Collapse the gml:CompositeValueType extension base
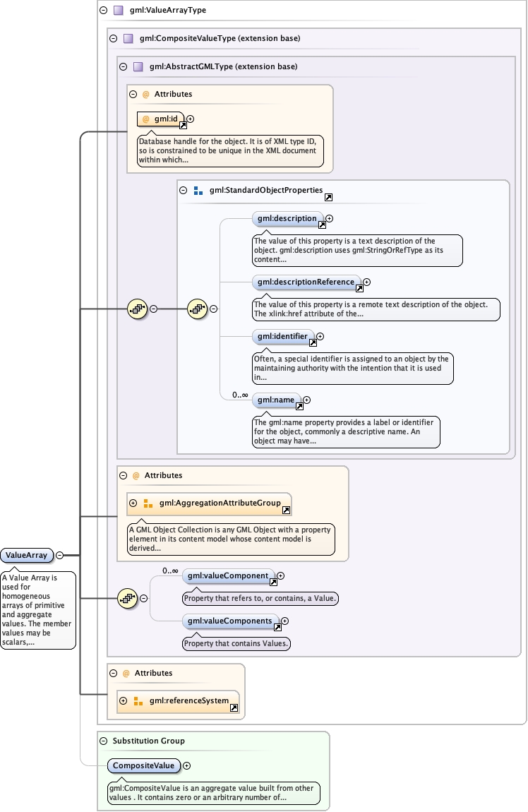This screenshot has width=528, height=812. 113,38
